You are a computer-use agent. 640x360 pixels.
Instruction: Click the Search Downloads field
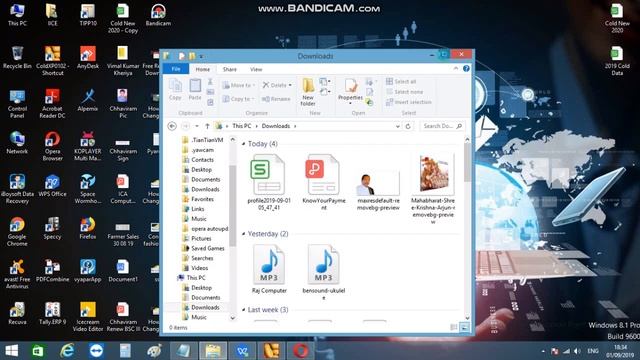click(x=442, y=126)
